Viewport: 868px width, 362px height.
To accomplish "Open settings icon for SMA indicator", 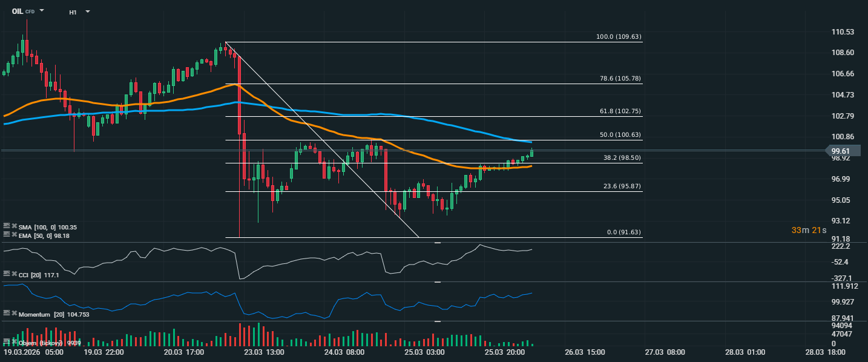I will point(7,227).
